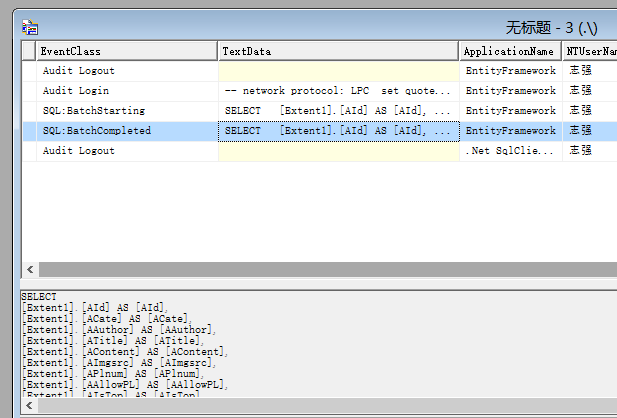Click the row selector beside SQL:BatchCompleted
Screen dimensions: 617x418
pyautogui.click(x=28, y=131)
